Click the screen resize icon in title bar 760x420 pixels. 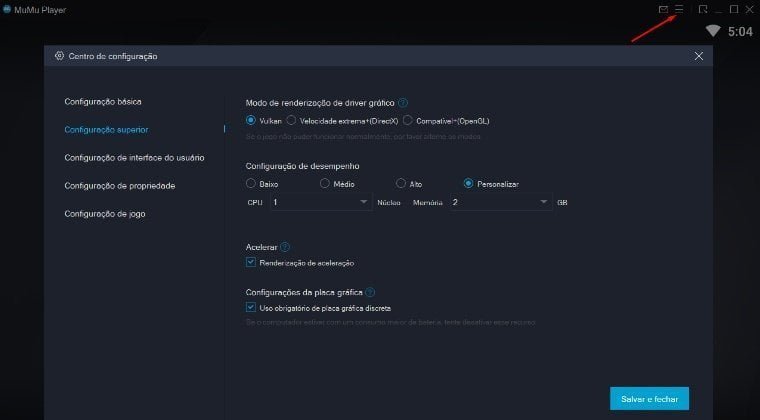click(703, 9)
